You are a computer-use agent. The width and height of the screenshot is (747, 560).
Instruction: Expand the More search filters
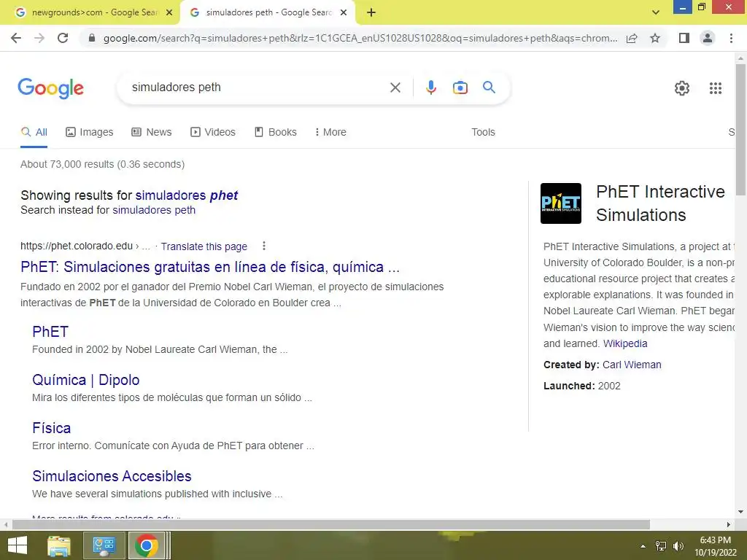330,132
